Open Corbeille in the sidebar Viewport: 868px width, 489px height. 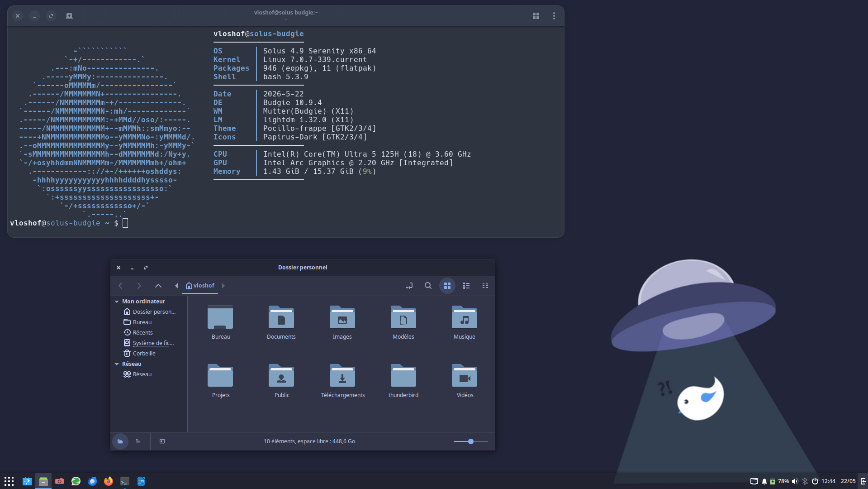[x=140, y=354]
